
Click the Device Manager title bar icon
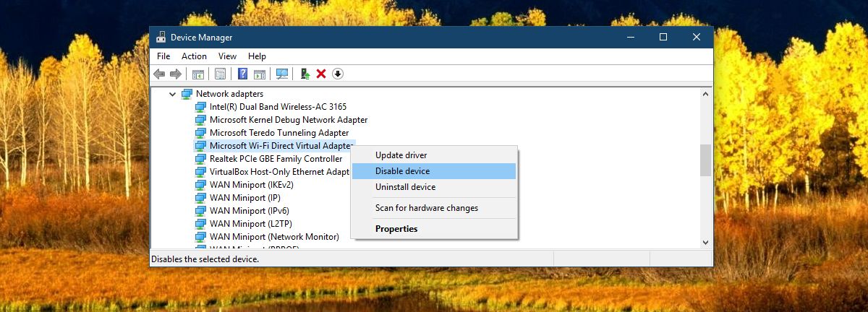(161, 38)
